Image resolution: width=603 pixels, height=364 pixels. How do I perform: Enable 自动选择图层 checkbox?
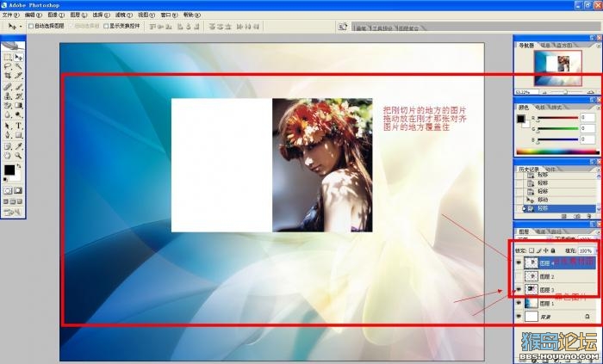31,26
